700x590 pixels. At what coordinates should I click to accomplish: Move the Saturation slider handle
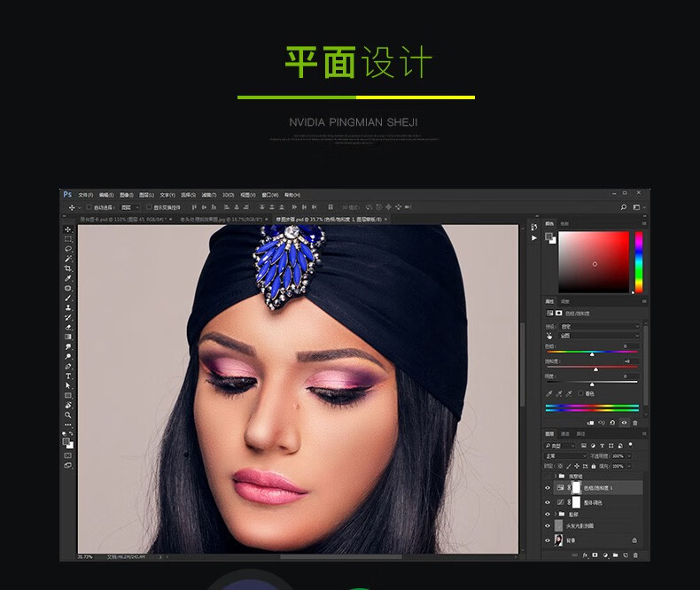pos(595,369)
